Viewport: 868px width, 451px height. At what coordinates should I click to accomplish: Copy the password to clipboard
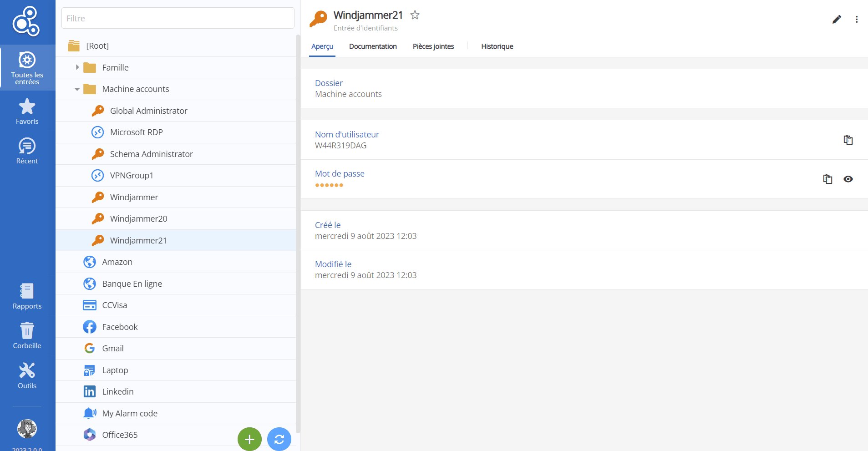(827, 179)
